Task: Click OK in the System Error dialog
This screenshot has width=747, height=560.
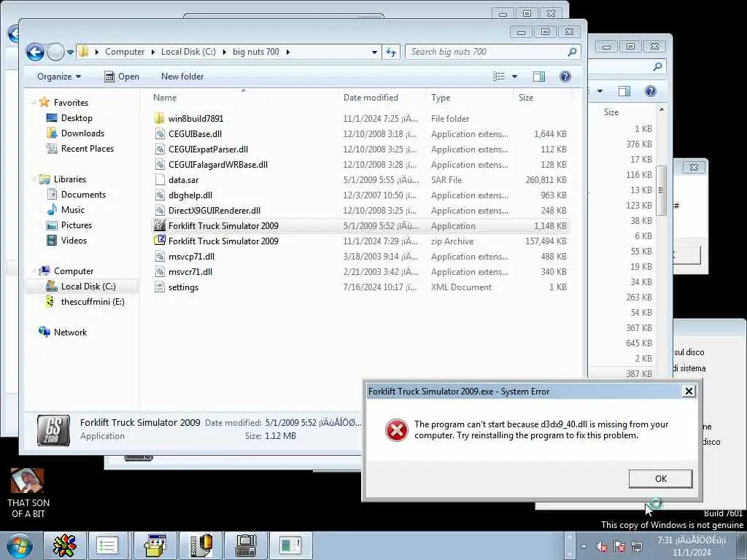Action: click(x=660, y=478)
